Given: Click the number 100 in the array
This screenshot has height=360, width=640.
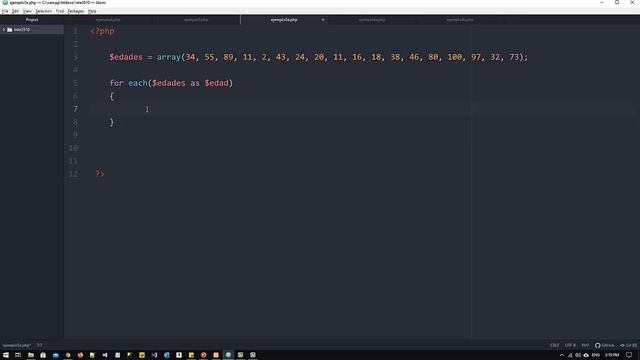Looking at the screenshot, I should (455, 57).
